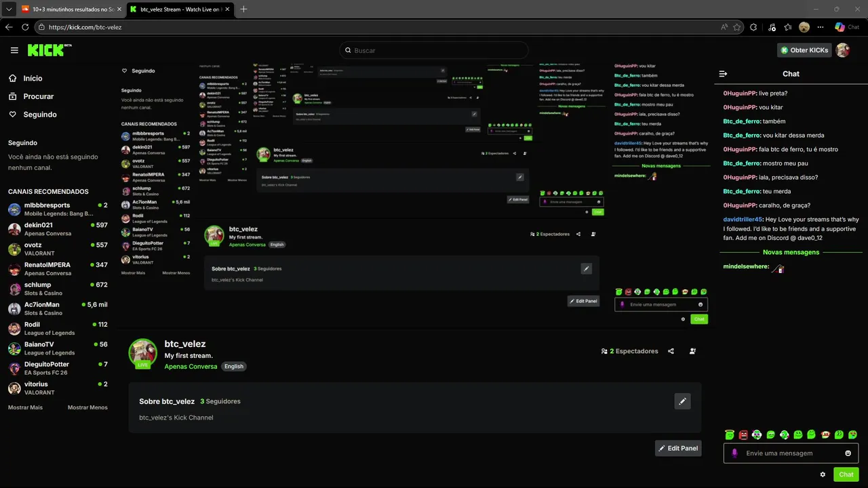Image resolution: width=868 pixels, height=488 pixels.
Task: Click the Envie uma mensagem chat input
Action: pyautogui.click(x=791, y=453)
